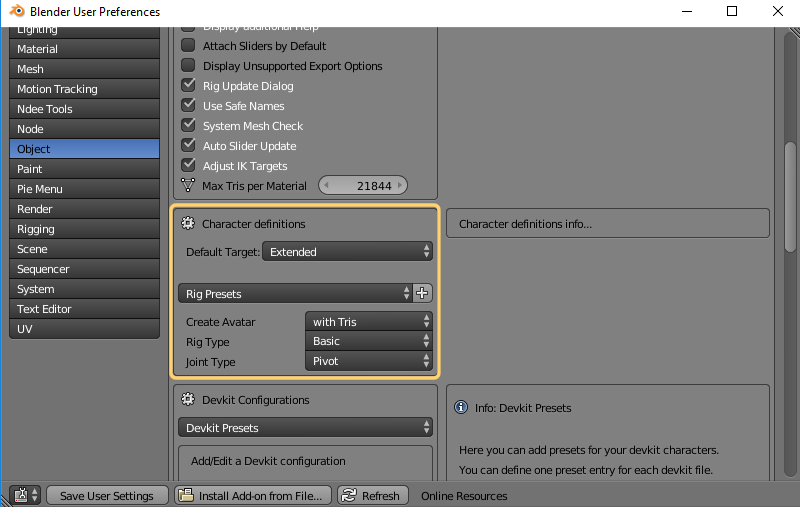Click the Refresh button
This screenshot has width=800, height=507.
(x=373, y=495)
